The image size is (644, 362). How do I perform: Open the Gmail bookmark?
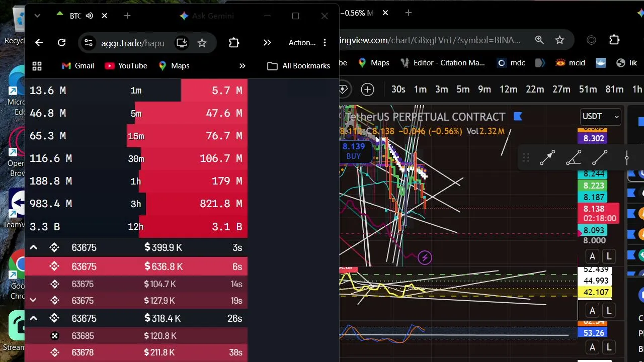coord(77,66)
